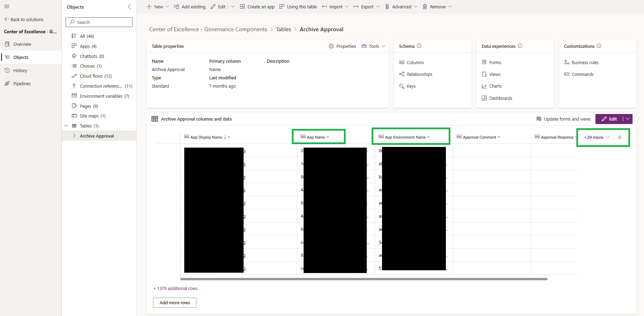Open Tables from the breadcrumb
Image resolution: width=644 pixels, height=316 pixels.
click(283, 29)
